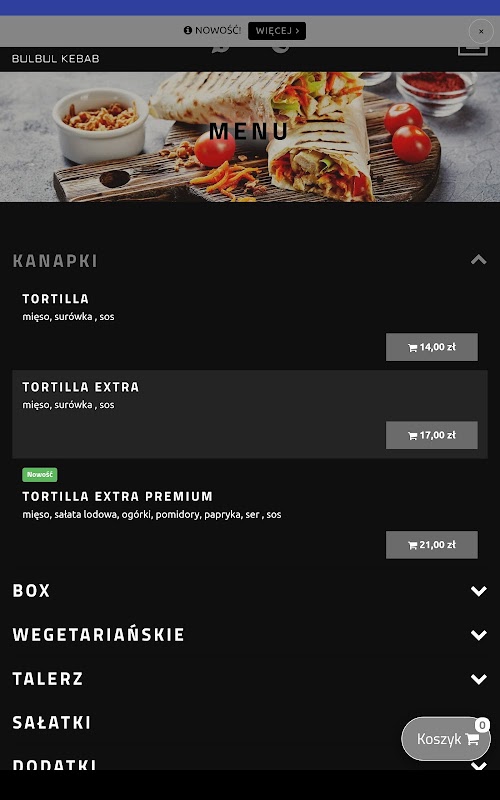Open the Sałatki menu category
Screen dimensions: 500x800
pos(52,723)
